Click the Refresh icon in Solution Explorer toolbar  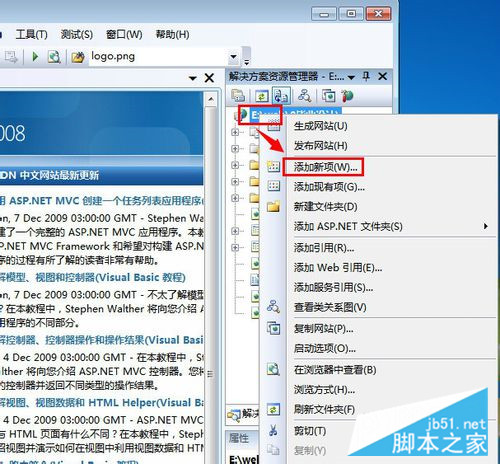tap(262, 96)
